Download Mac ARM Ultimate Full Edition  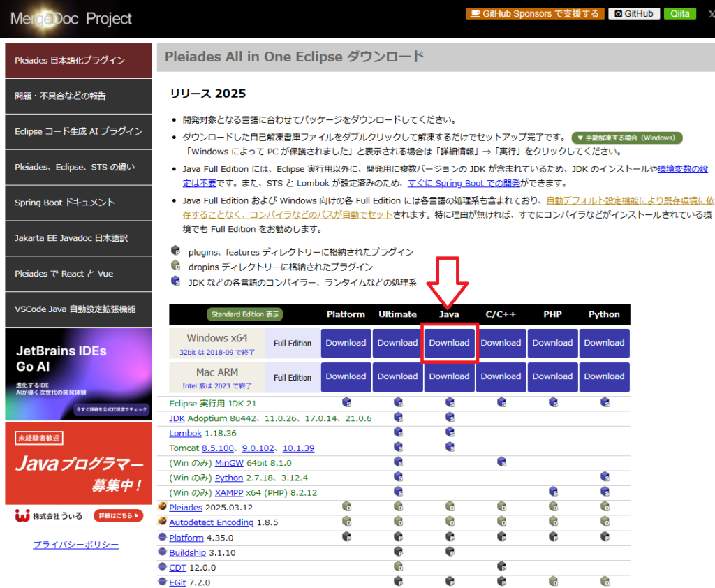pyautogui.click(x=397, y=377)
